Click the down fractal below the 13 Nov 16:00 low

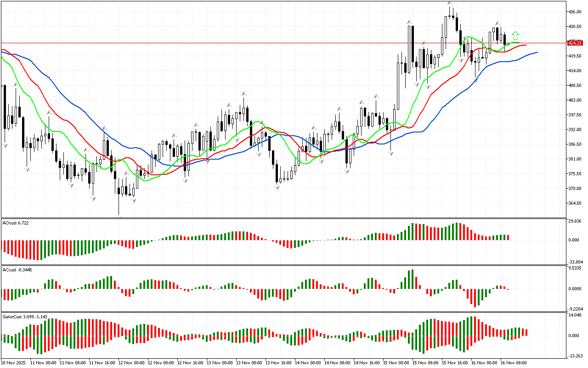(x=278, y=186)
